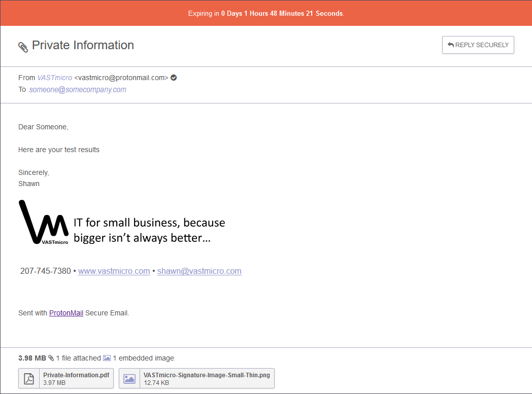Click 'Here are your test results' text
Screen dimensions: 532x394
tap(59, 150)
